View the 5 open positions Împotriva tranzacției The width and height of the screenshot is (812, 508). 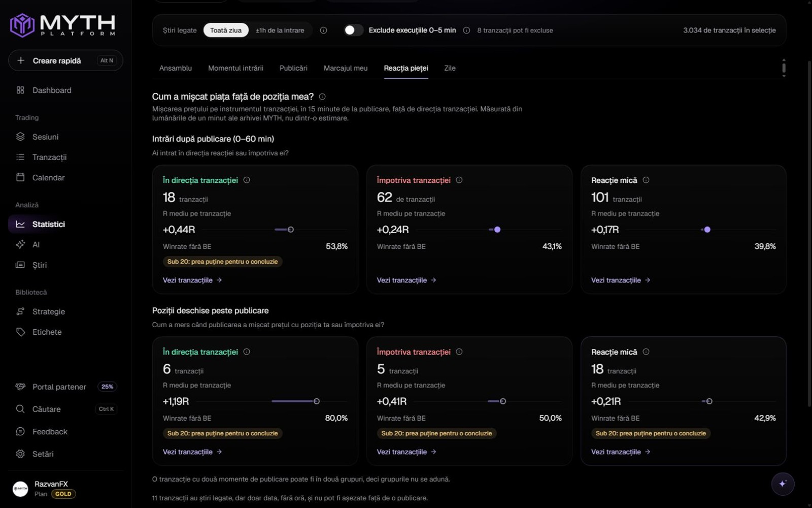click(x=407, y=452)
